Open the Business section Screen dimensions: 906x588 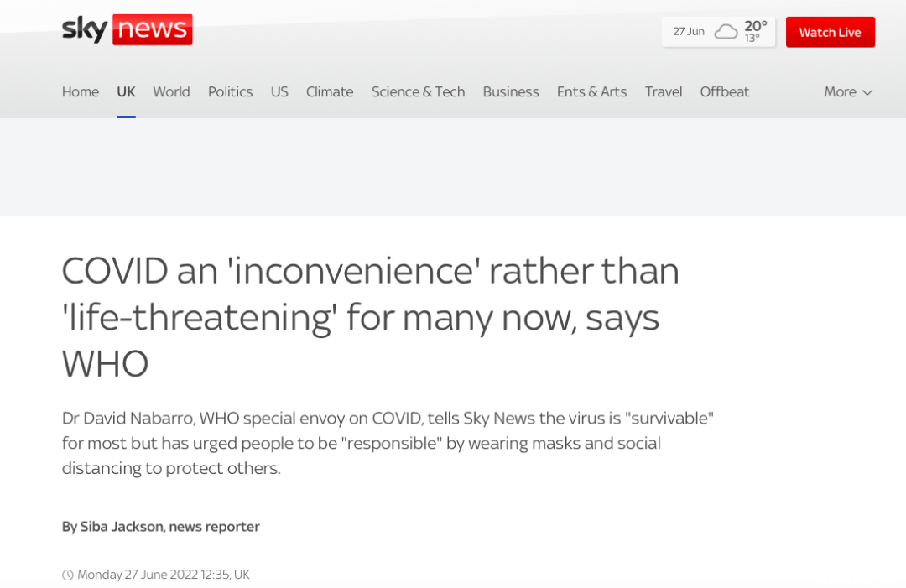click(511, 92)
